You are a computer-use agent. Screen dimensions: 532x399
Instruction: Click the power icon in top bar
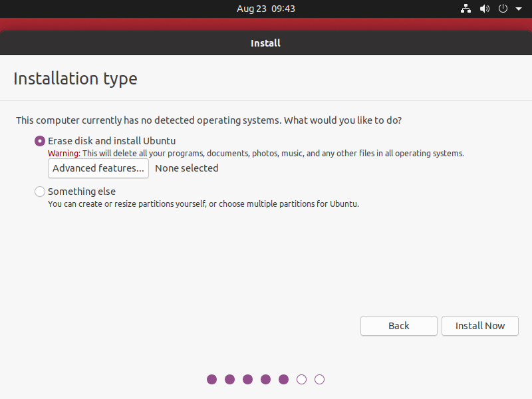pos(503,9)
